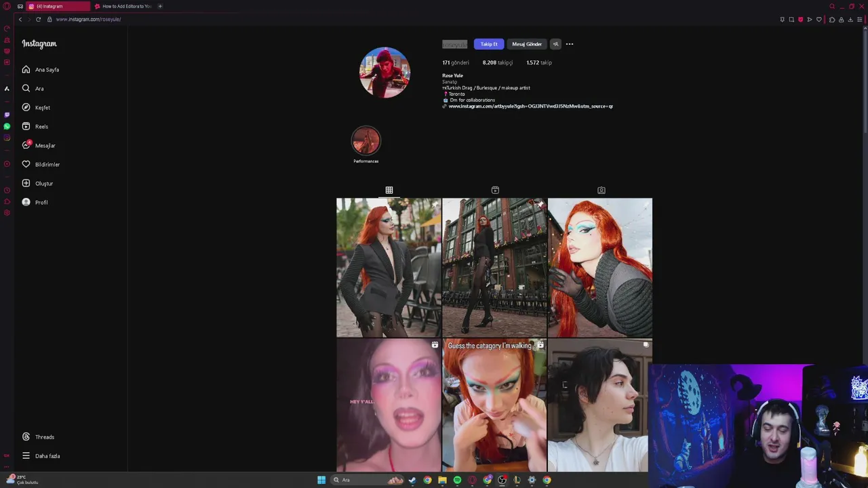Screen dimensions: 868x488
Task: Open Mesajlar messages inbox
Action: [x=39, y=146]
